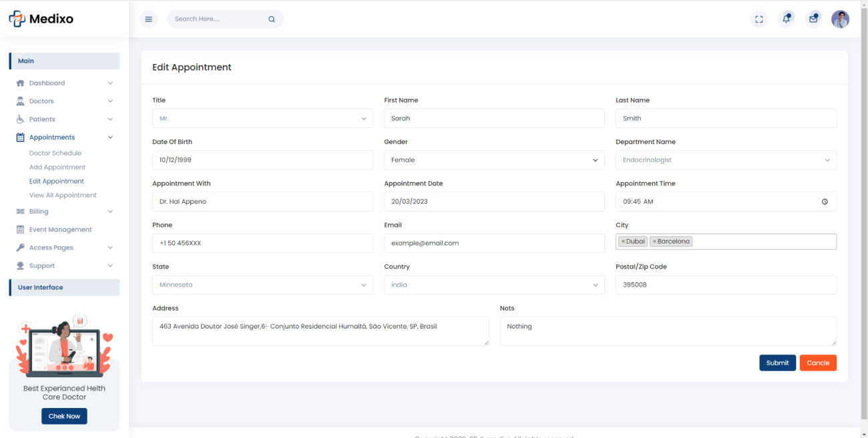Image resolution: width=868 pixels, height=438 pixels.
Task: Click the orange Cancle button
Action: (x=818, y=363)
